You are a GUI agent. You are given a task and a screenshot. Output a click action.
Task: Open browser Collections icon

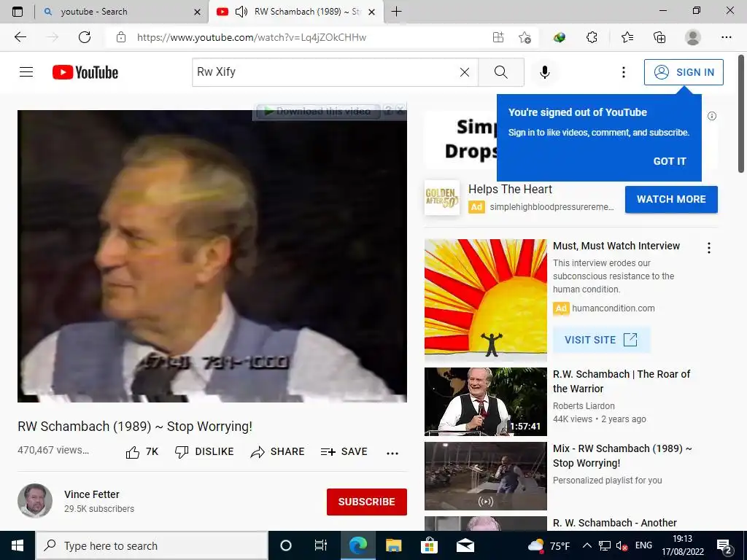pyautogui.click(x=659, y=37)
